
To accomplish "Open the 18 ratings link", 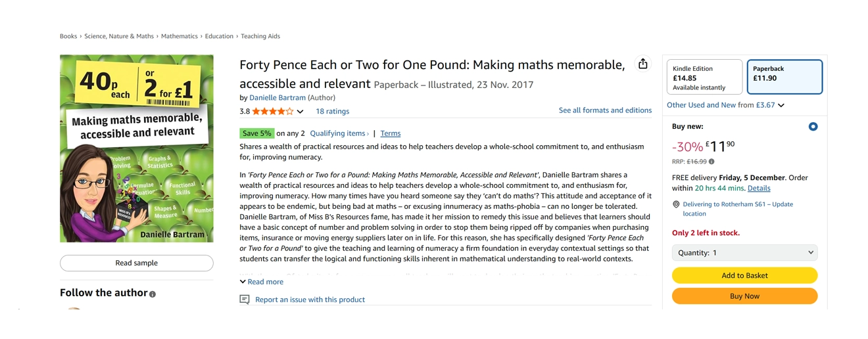I will point(332,112).
